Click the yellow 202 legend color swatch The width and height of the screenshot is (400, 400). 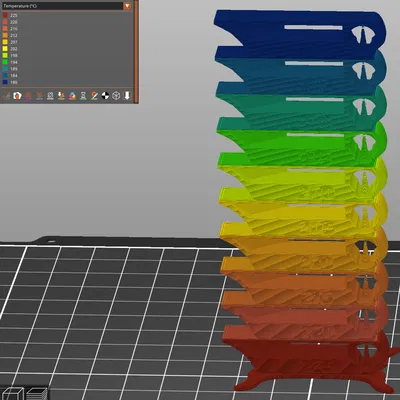[5, 49]
